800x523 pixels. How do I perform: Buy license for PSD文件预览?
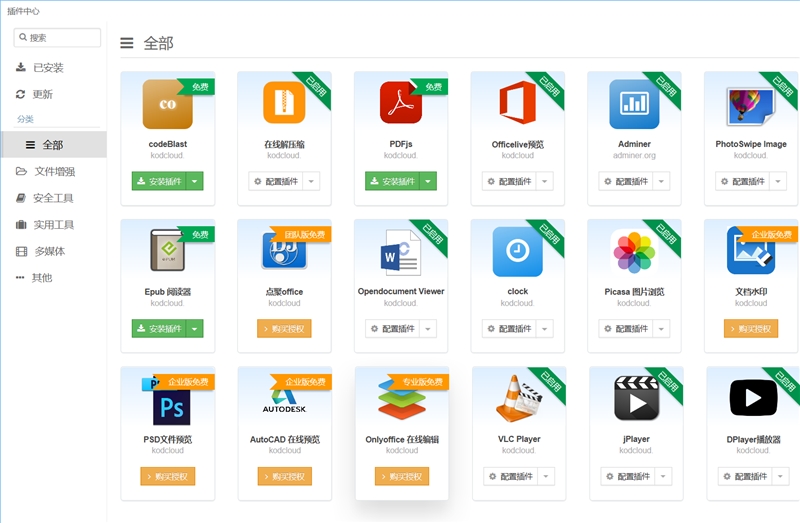(x=167, y=476)
